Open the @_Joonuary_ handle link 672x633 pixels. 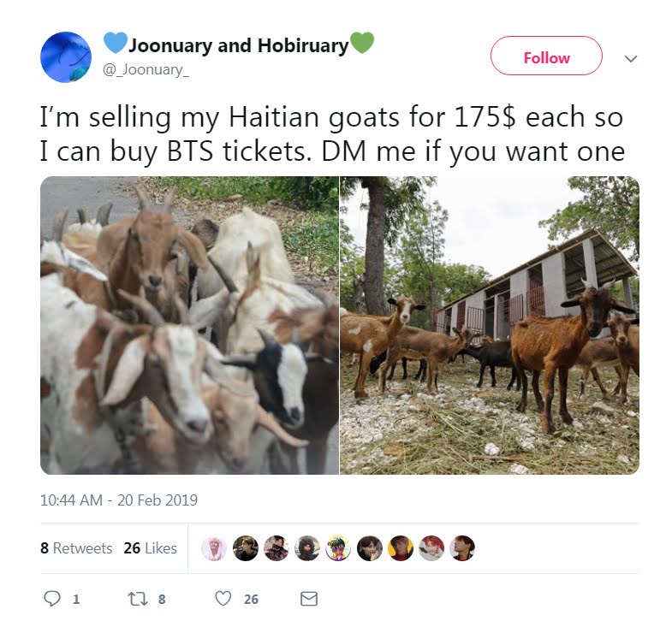click(146, 69)
